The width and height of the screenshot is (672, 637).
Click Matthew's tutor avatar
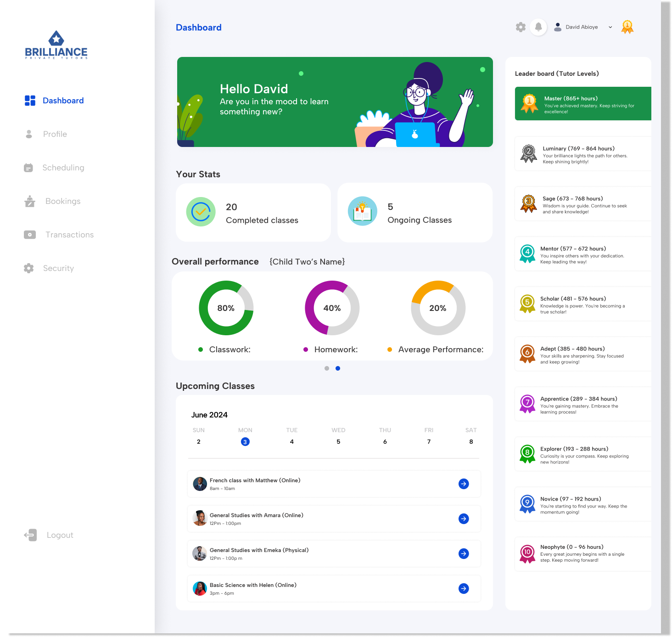click(x=200, y=484)
